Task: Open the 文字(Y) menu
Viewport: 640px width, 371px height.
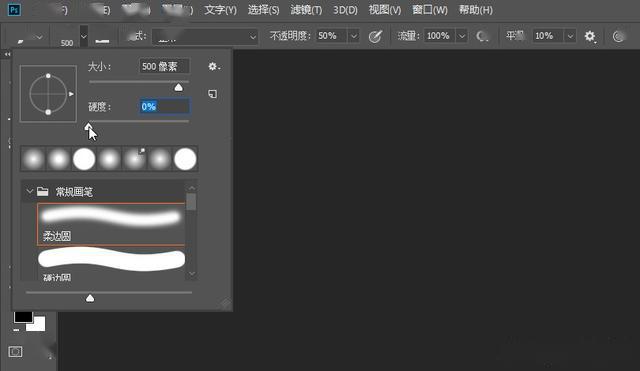Action: pyautogui.click(x=220, y=10)
